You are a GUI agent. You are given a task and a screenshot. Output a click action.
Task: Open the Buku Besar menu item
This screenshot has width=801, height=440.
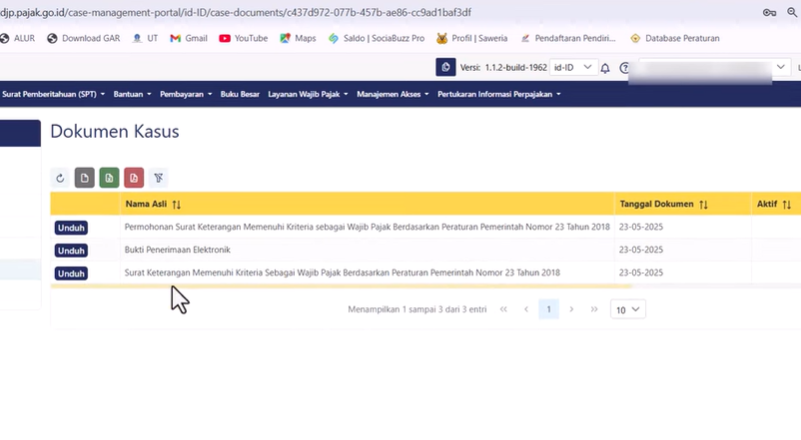click(x=240, y=94)
